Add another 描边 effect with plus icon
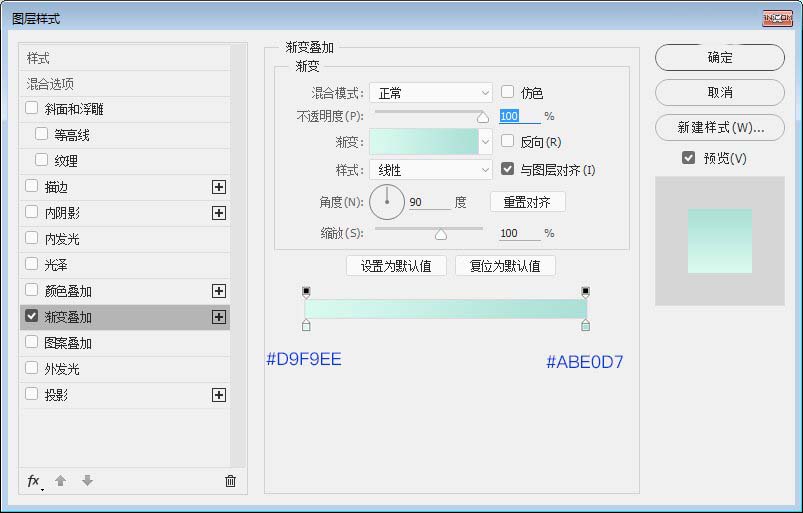This screenshot has height=513, width=803. tap(219, 187)
